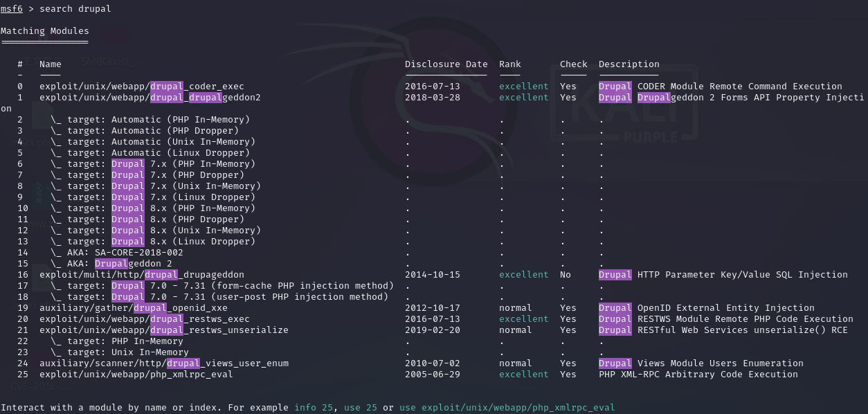Click the 'Name' column header
The height and width of the screenshot is (414, 868).
(x=51, y=64)
